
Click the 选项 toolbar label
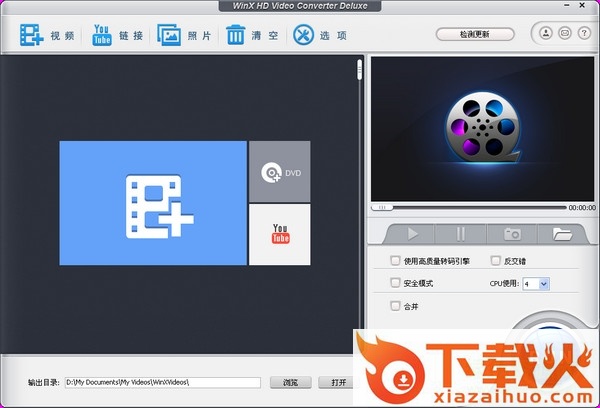333,36
